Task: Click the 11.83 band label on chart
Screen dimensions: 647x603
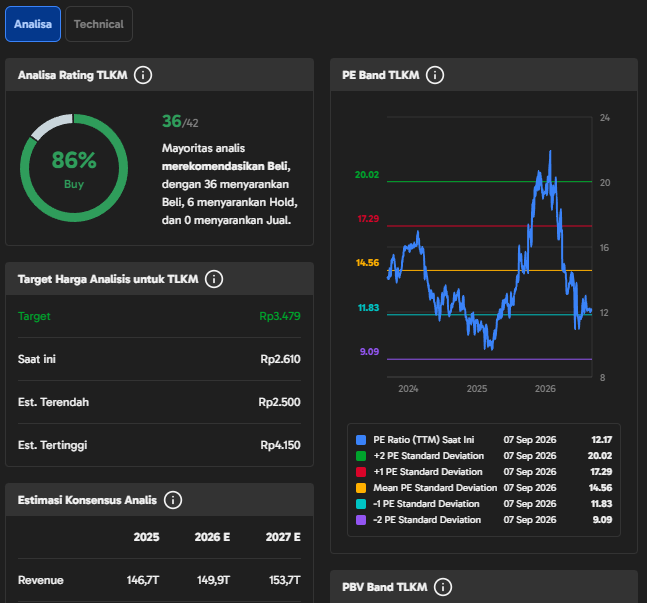Action: click(x=368, y=308)
